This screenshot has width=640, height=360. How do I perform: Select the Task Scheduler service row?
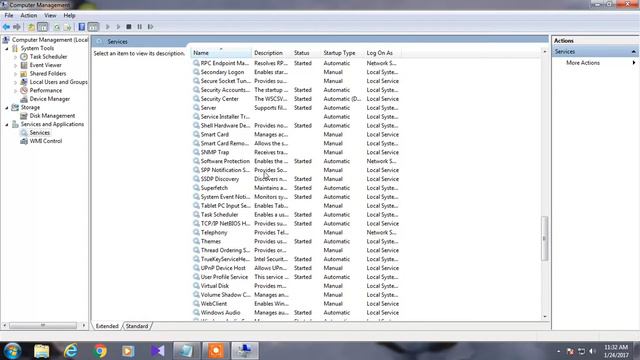click(296, 215)
